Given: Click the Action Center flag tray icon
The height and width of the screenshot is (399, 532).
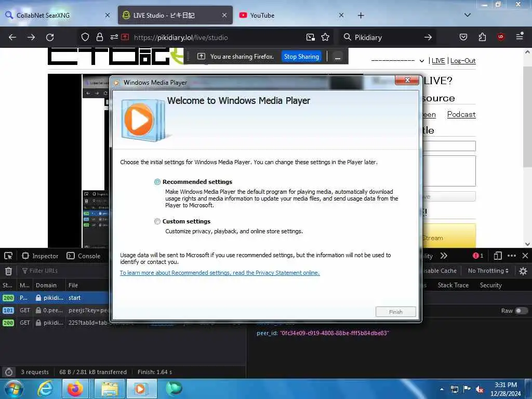Looking at the screenshot, I should coord(467,389).
